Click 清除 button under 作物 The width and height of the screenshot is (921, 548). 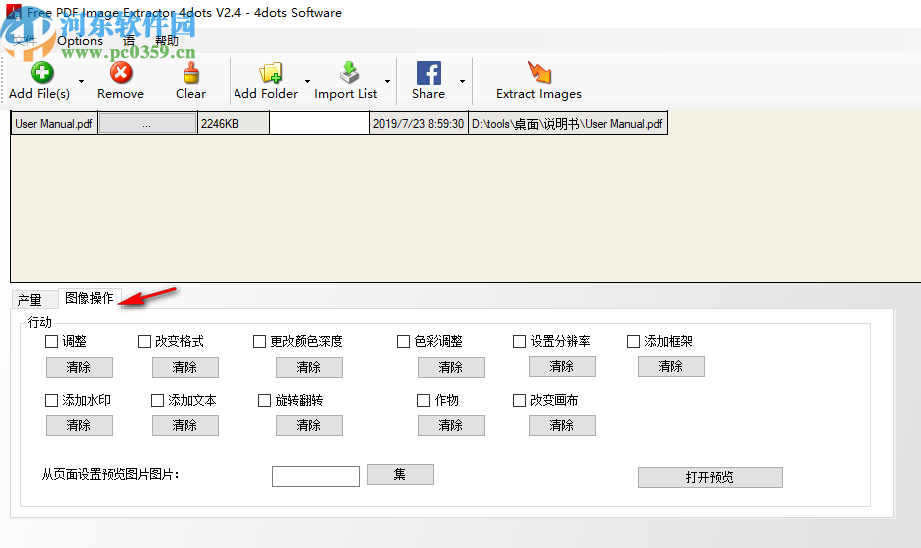[451, 425]
